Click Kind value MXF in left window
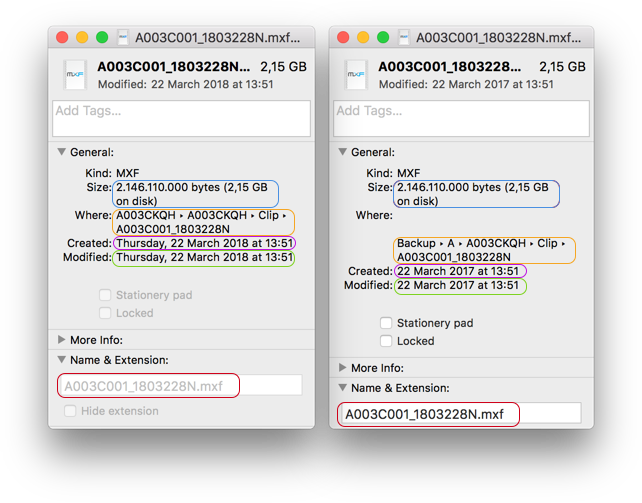Screen dimensions: 642x503 (x=127, y=173)
